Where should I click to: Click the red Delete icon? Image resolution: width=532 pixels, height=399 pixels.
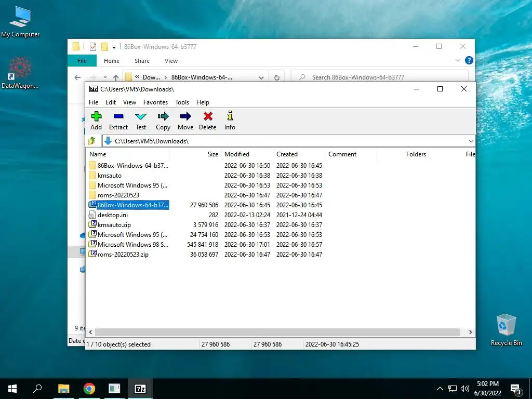coord(208,121)
